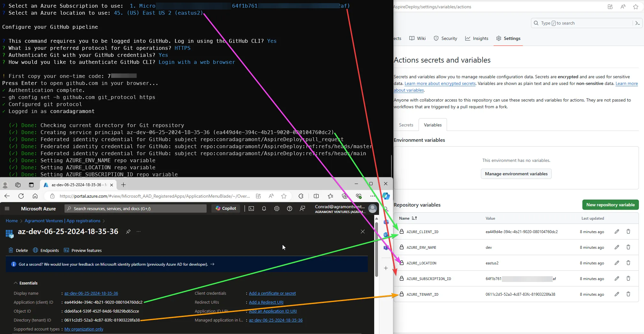
Task: Click the Azure Copilot button
Action: (x=226, y=208)
